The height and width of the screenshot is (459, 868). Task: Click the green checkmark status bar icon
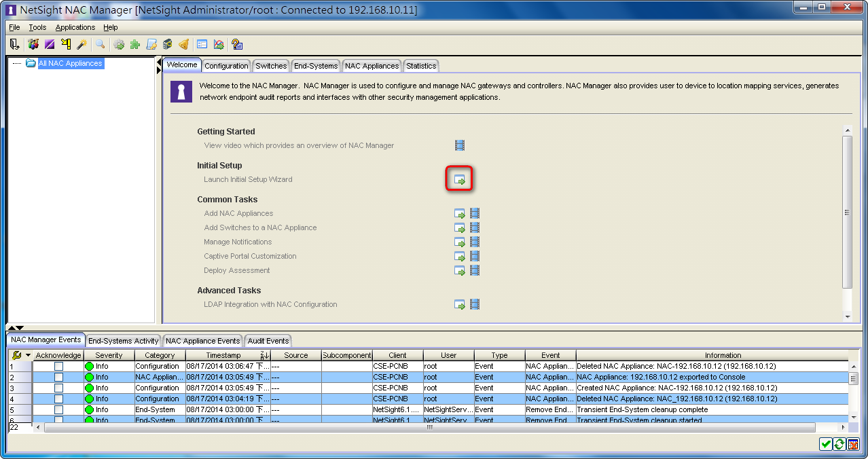pos(825,444)
